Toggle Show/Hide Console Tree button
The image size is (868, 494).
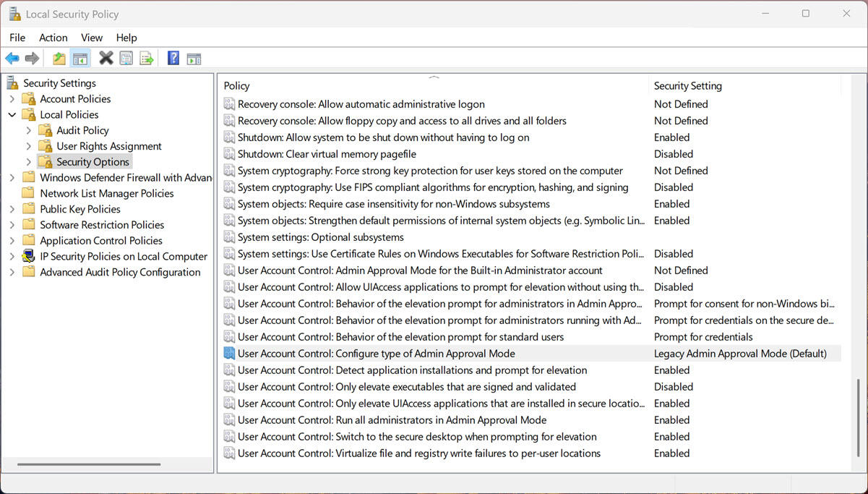pyautogui.click(x=80, y=59)
